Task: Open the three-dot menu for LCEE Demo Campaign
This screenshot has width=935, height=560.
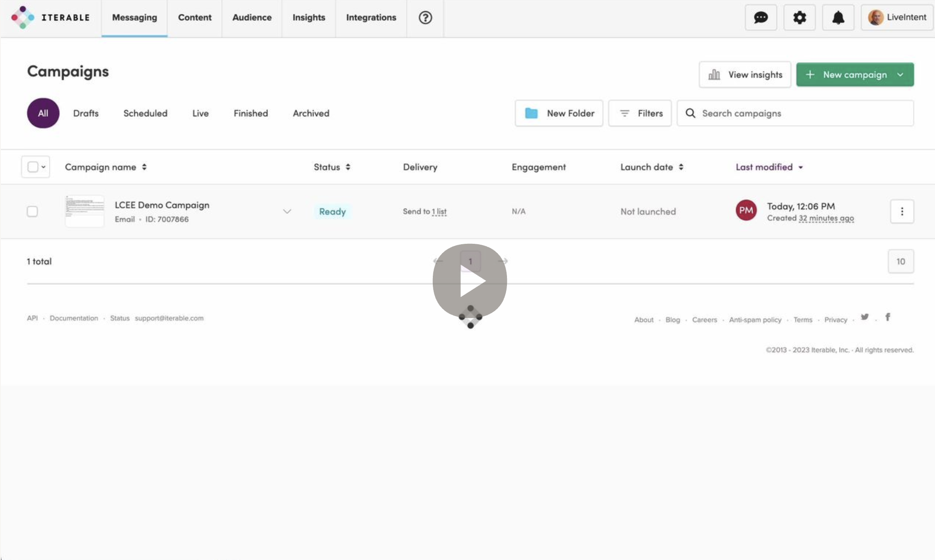Action: pyautogui.click(x=902, y=212)
